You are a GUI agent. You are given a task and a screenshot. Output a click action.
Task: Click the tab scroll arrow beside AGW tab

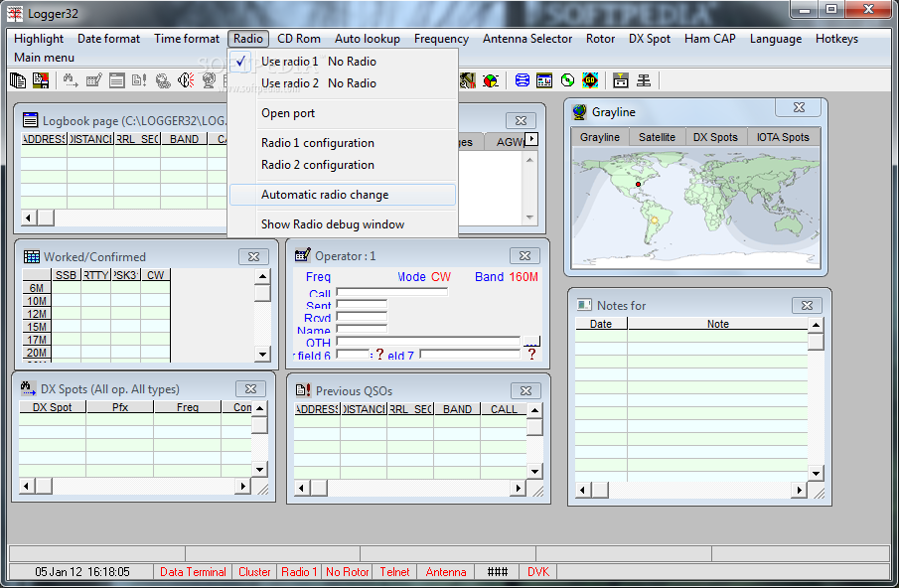click(x=531, y=139)
